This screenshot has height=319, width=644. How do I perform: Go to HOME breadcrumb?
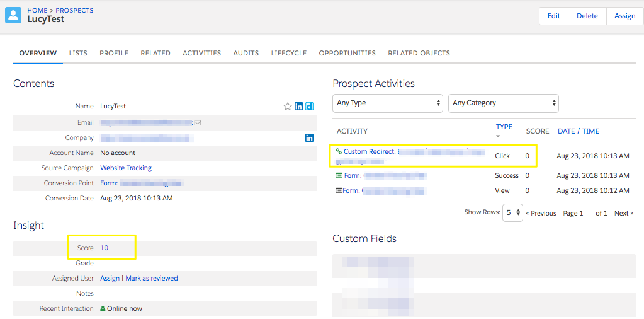37,10
